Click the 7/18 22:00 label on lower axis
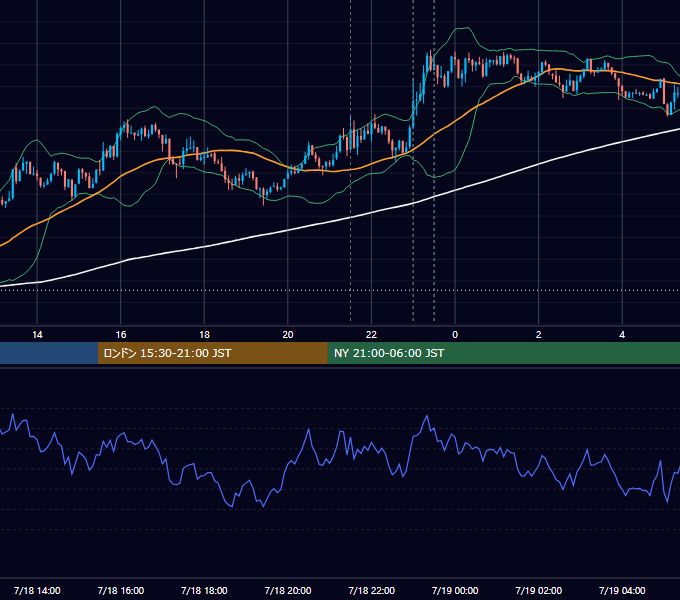 click(x=372, y=590)
